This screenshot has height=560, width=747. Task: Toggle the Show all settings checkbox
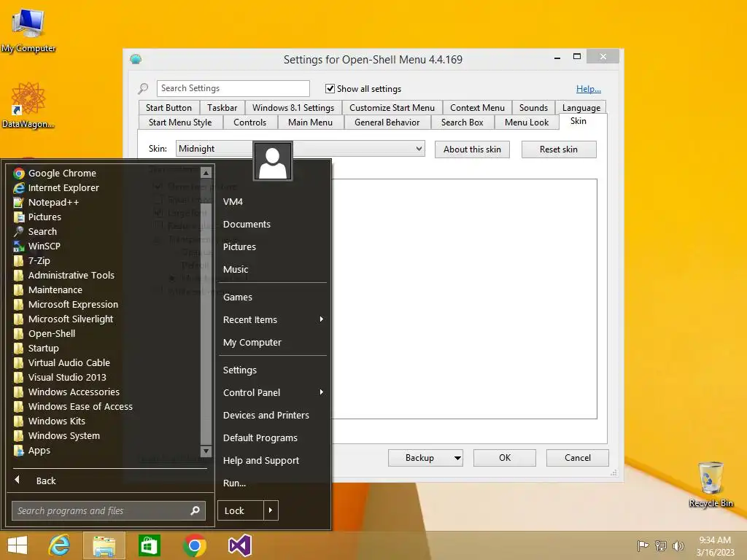click(x=330, y=88)
